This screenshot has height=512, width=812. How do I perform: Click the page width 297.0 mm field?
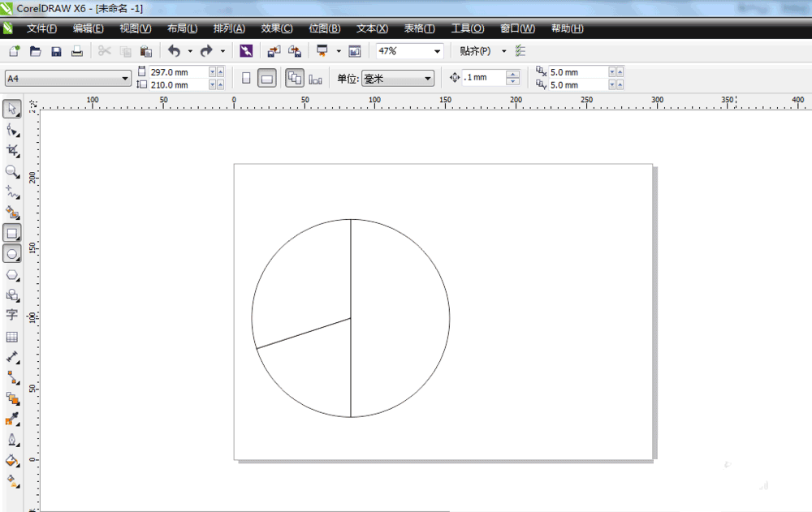[x=179, y=72]
